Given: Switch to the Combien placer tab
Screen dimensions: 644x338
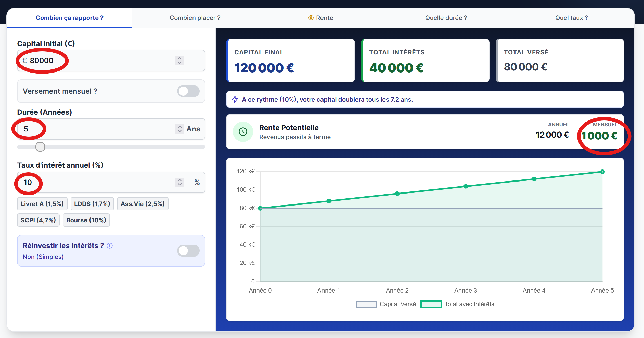Looking at the screenshot, I should click(195, 18).
